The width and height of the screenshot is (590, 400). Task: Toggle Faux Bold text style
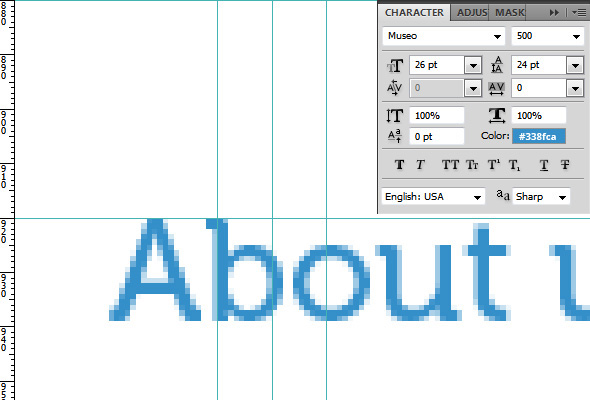(400, 164)
